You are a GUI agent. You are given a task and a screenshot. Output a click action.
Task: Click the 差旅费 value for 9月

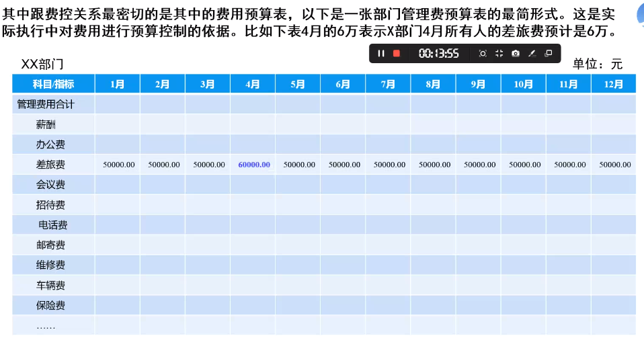[x=480, y=165]
